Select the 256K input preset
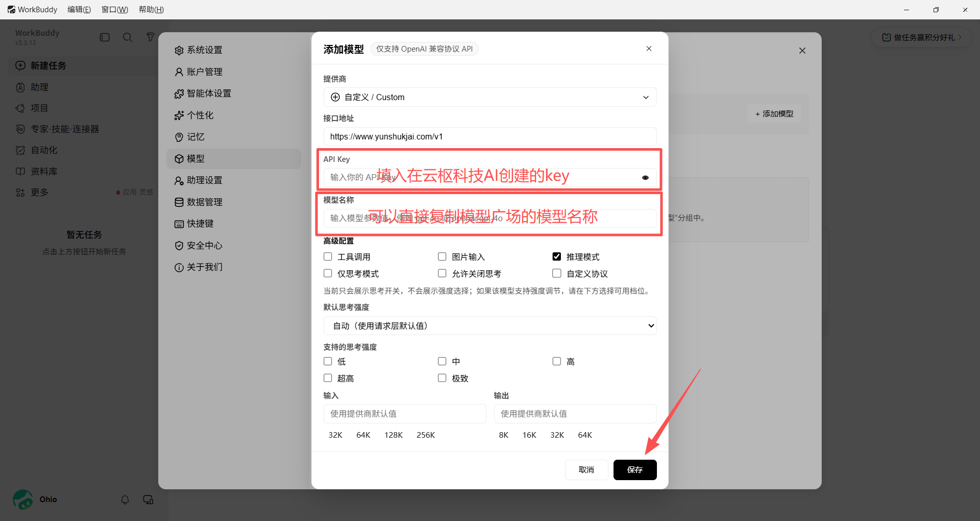The width and height of the screenshot is (980, 521). 426,435
